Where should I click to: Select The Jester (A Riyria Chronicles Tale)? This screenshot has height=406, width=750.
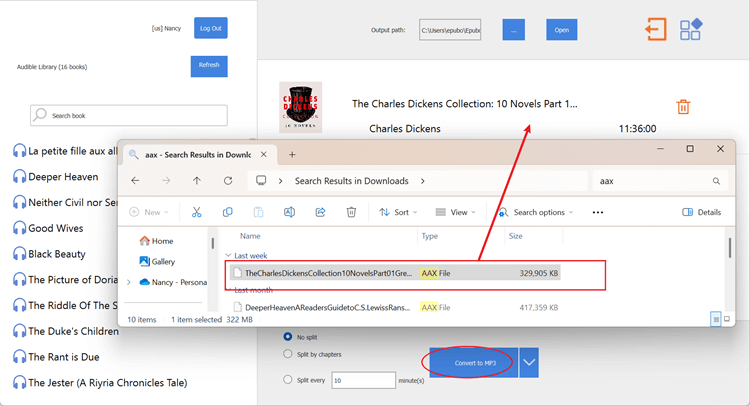[x=108, y=383]
